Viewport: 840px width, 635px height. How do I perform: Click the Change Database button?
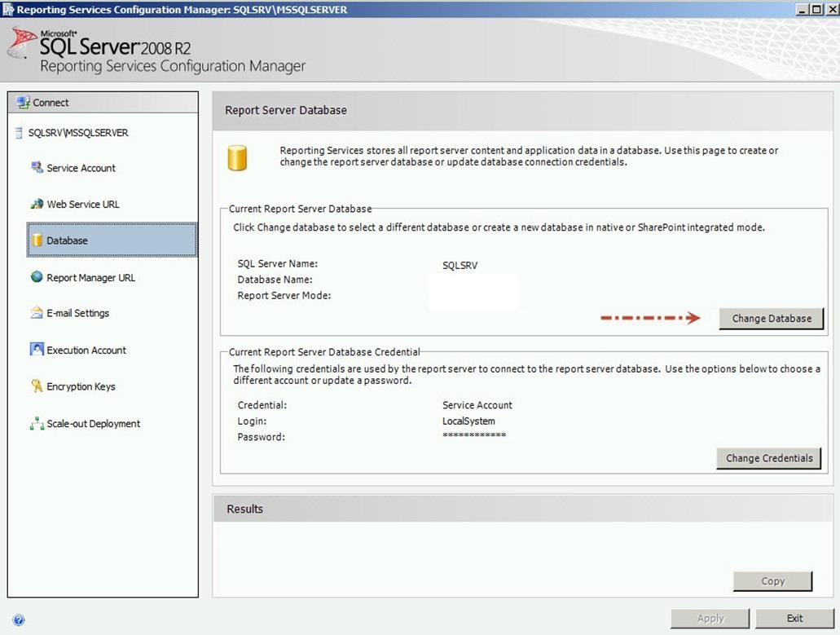pyautogui.click(x=772, y=318)
